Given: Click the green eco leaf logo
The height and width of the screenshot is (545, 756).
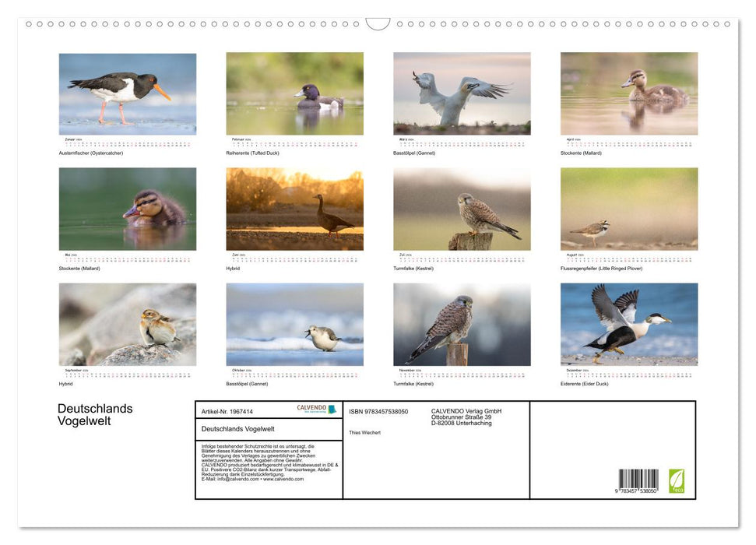Looking at the screenshot, I should point(677,480).
